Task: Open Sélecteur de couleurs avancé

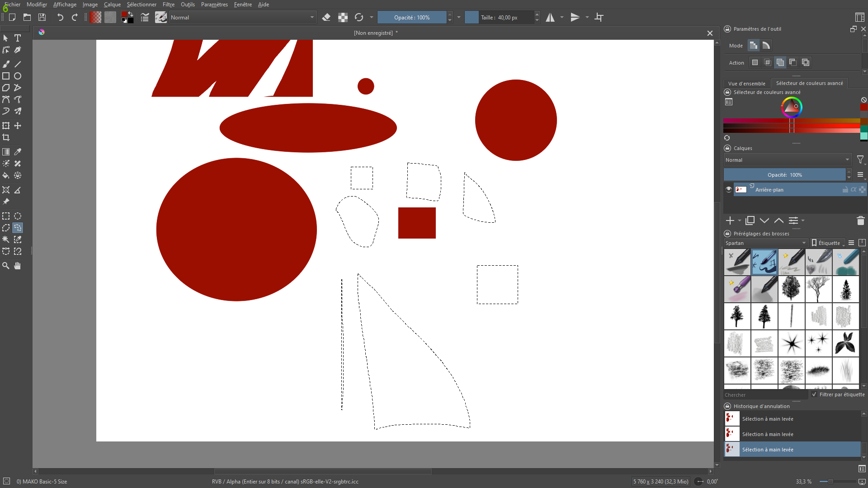Action: tap(809, 83)
